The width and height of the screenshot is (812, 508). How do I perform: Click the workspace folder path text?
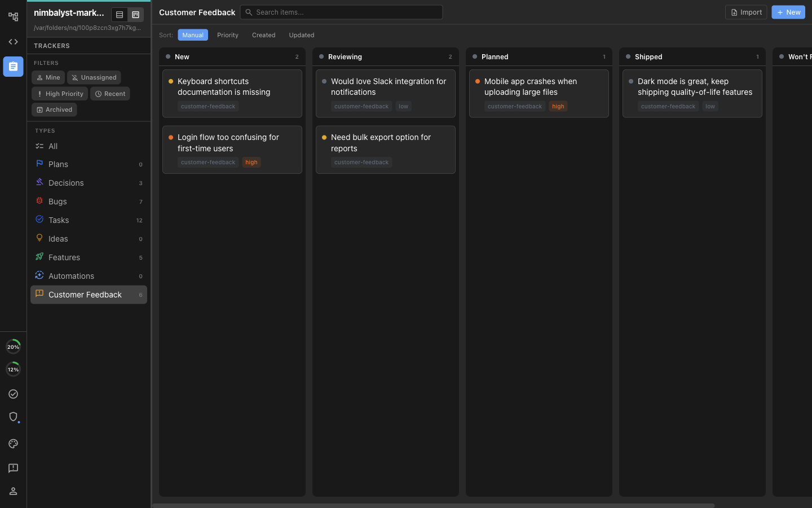click(x=87, y=28)
